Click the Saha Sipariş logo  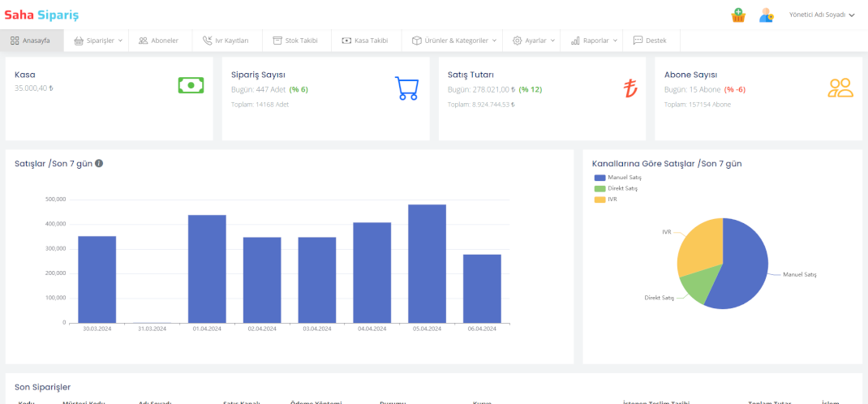pos(41,15)
